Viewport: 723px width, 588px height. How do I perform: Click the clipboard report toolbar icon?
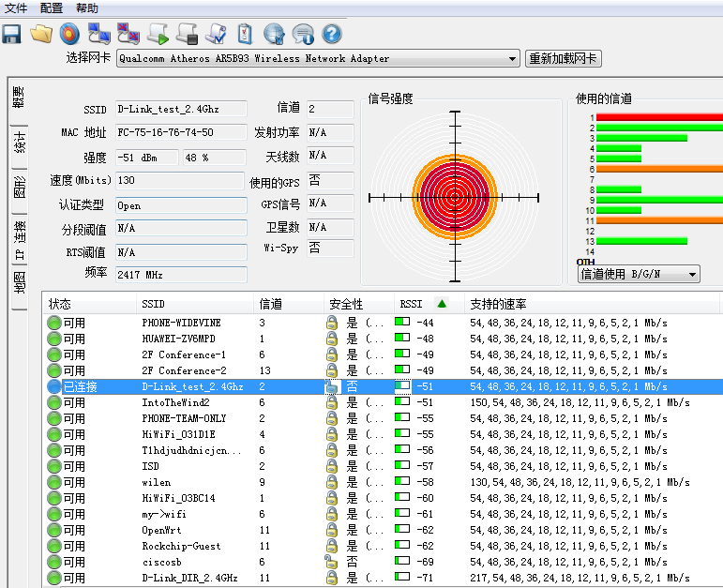click(x=245, y=35)
